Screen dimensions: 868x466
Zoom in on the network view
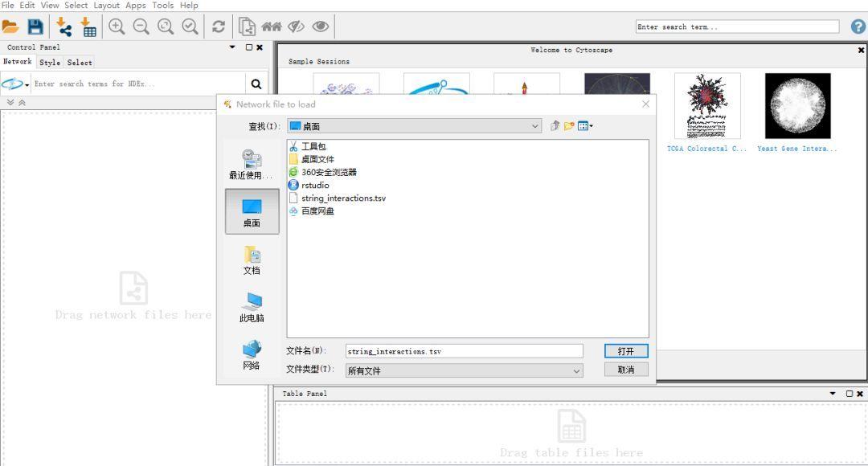117,27
